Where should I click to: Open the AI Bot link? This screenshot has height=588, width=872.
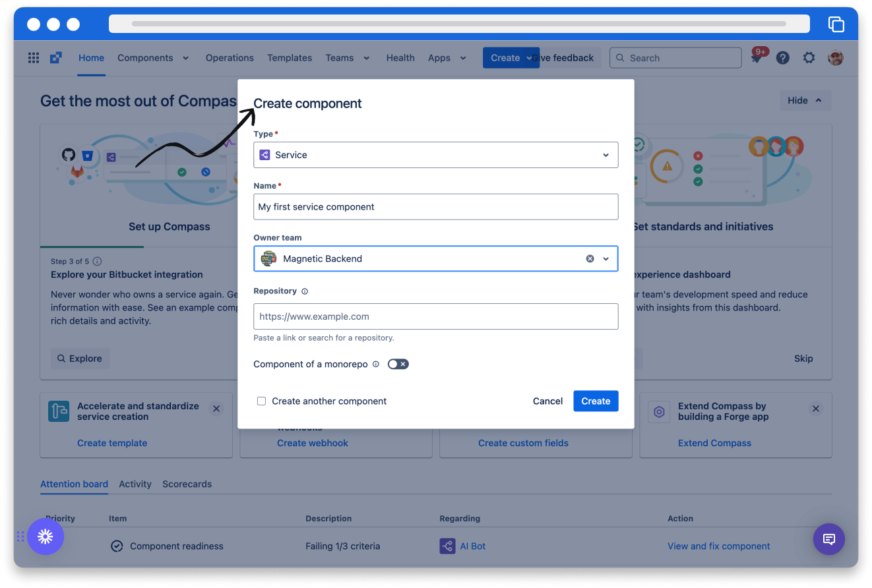(x=473, y=546)
